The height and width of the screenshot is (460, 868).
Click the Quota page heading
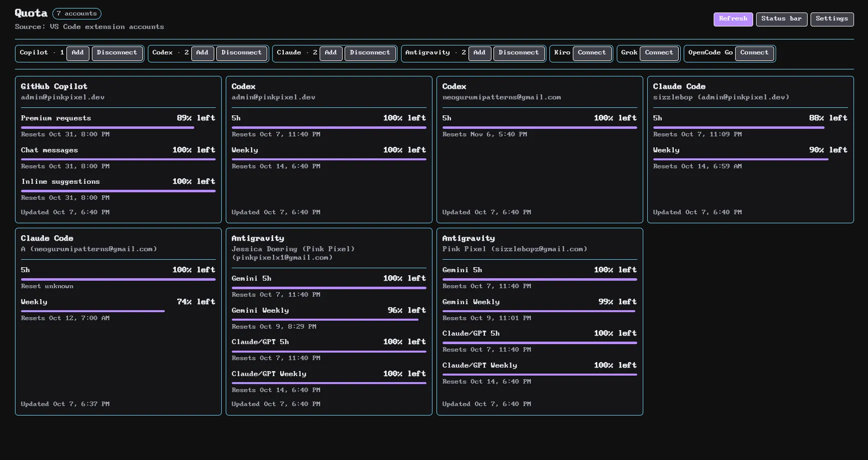31,13
